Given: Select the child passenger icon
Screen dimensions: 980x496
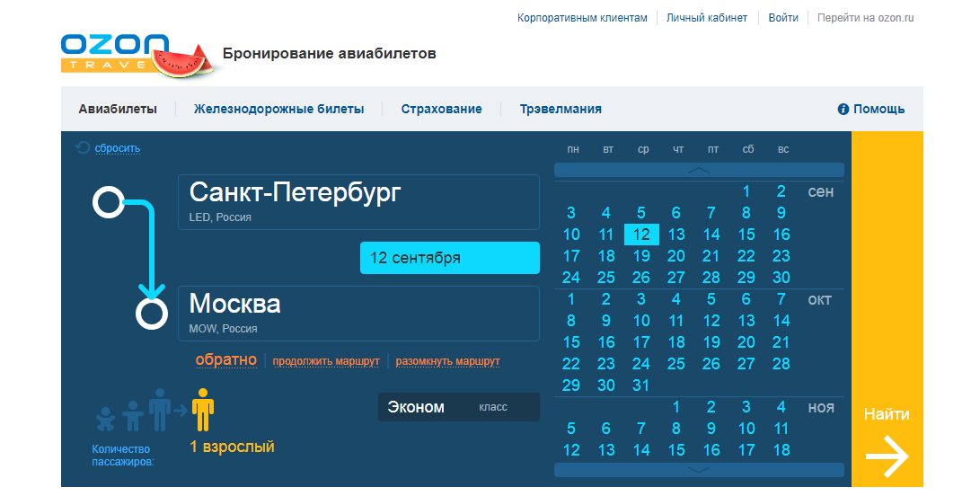Looking at the screenshot, I should click(x=132, y=415).
